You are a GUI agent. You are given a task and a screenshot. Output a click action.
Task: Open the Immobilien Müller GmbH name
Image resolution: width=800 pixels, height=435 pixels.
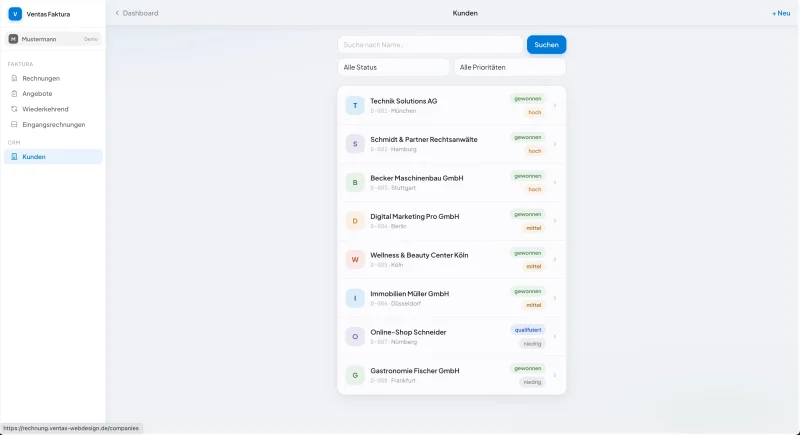[410, 294]
